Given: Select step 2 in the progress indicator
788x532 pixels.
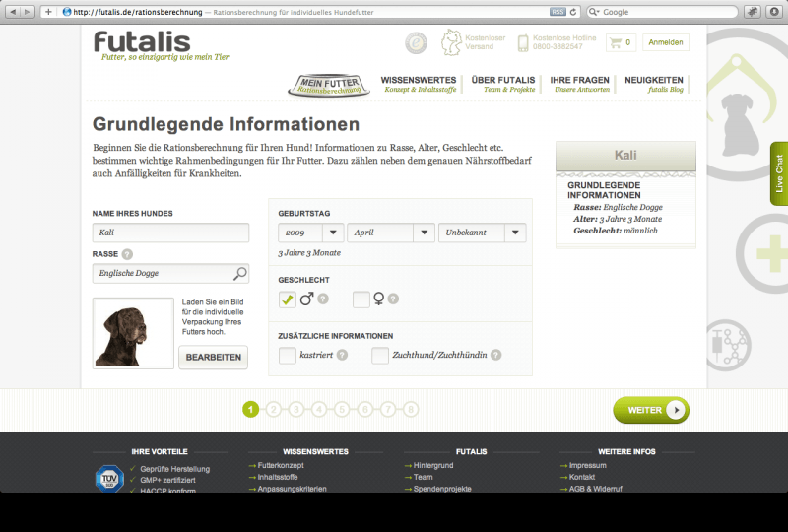Looking at the screenshot, I should pyautogui.click(x=274, y=409).
